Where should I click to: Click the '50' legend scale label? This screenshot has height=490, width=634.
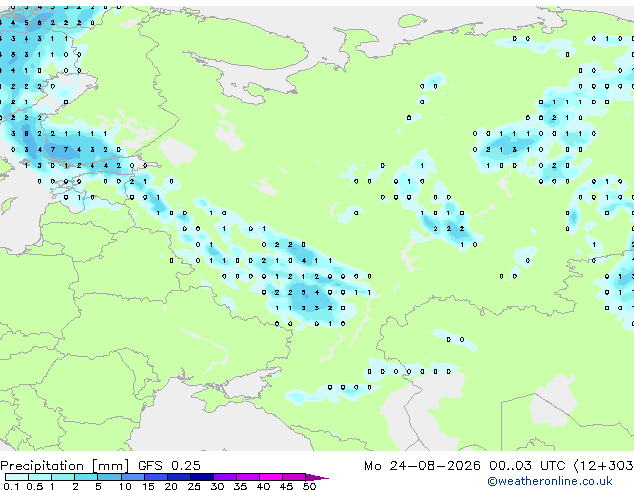click(x=309, y=486)
